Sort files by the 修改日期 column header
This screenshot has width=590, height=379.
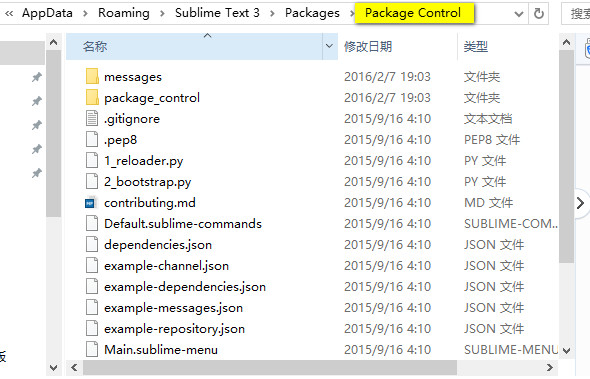pyautogui.click(x=368, y=46)
